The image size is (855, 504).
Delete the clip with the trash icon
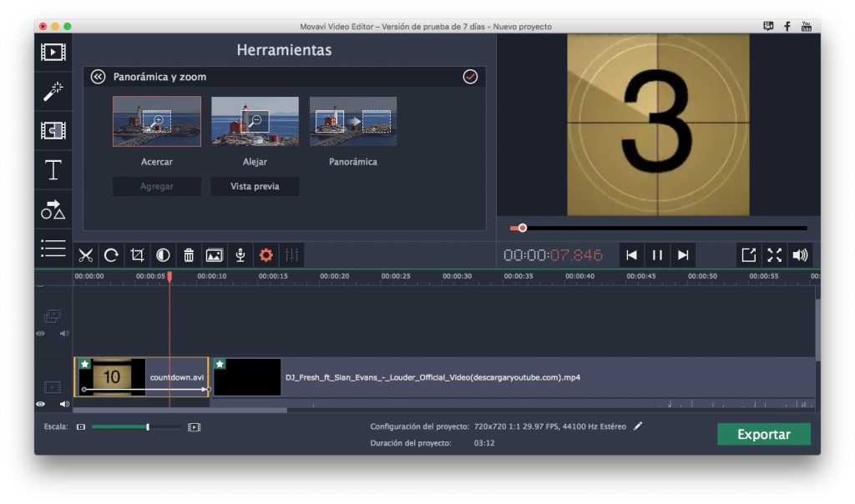[189, 255]
